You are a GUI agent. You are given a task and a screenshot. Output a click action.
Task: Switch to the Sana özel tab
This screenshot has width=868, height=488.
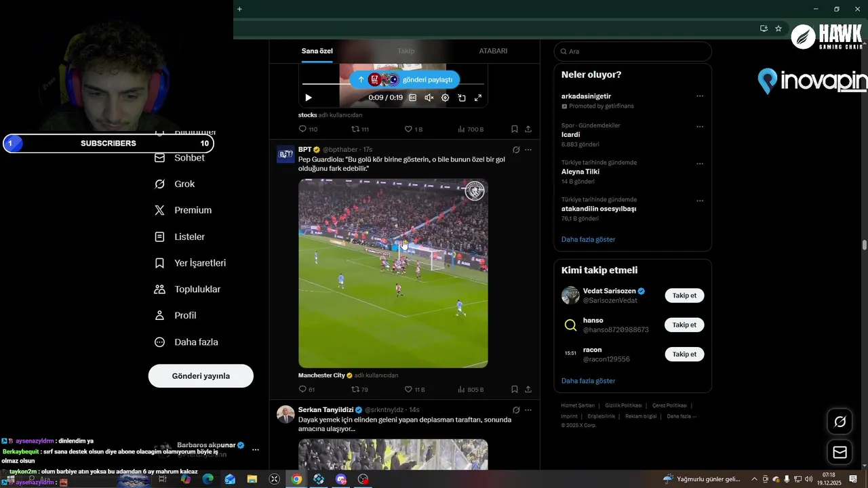pos(317,51)
